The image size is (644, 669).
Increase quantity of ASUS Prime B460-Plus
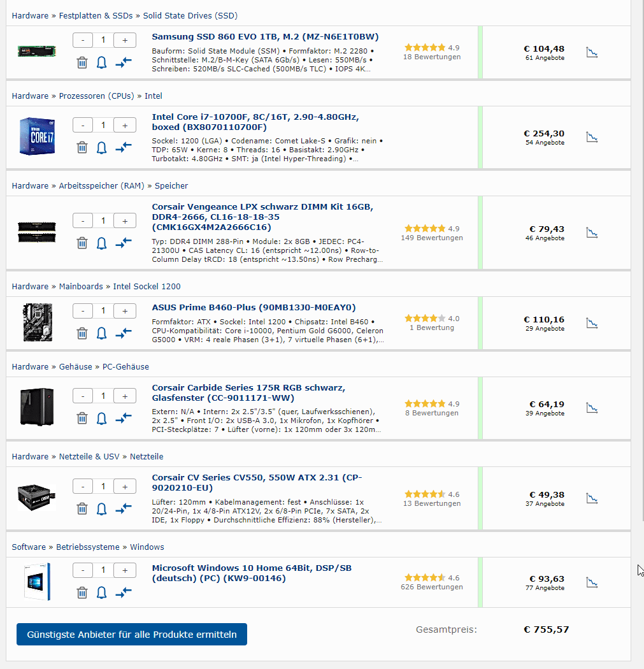click(x=125, y=311)
